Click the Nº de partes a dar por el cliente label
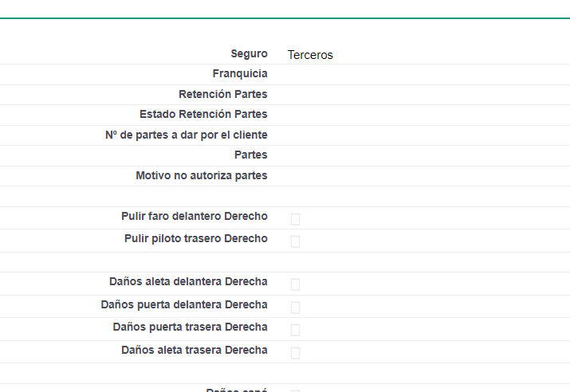 [186, 135]
